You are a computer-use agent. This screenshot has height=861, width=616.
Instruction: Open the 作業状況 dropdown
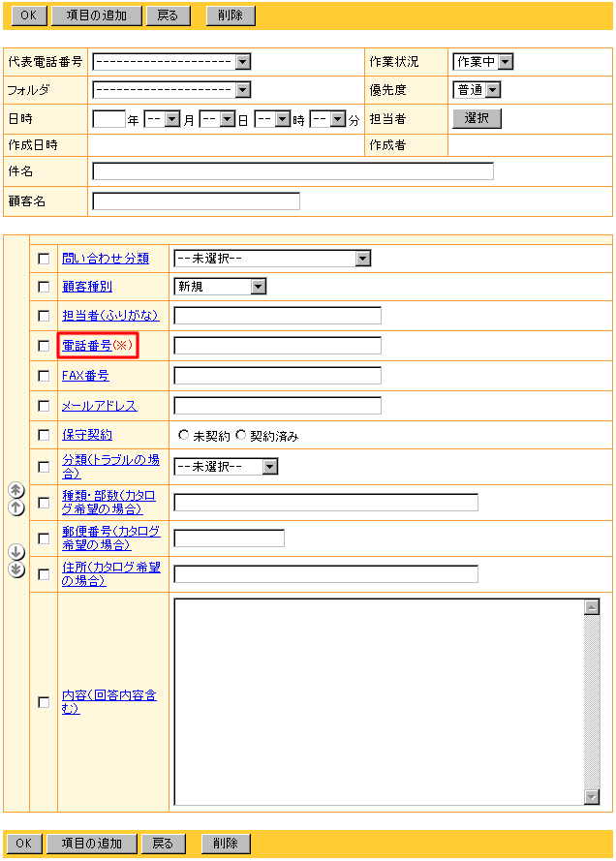coord(482,62)
